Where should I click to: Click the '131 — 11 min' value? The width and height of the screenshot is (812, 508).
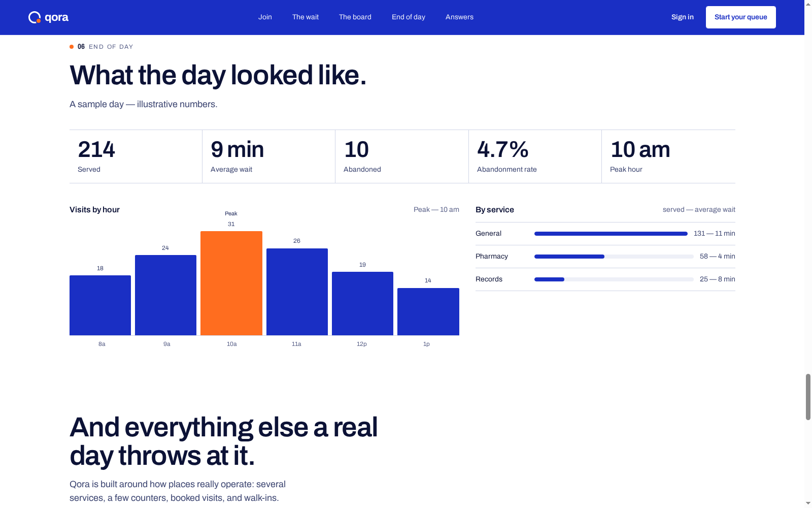(x=715, y=234)
